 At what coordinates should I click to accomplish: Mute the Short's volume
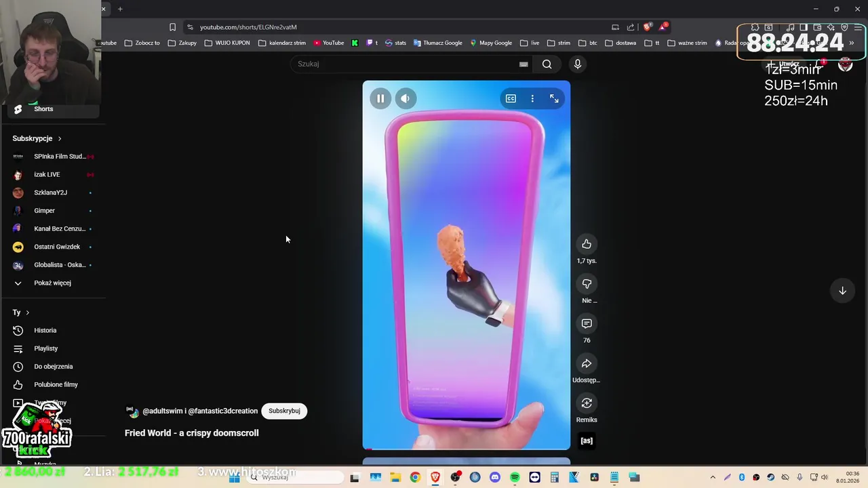[x=405, y=98]
